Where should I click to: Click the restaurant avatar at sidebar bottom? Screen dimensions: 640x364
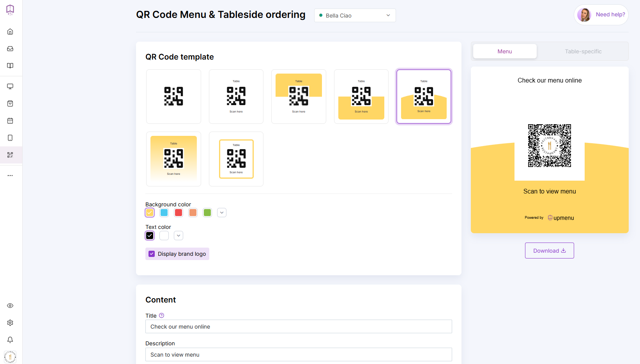(x=10, y=357)
